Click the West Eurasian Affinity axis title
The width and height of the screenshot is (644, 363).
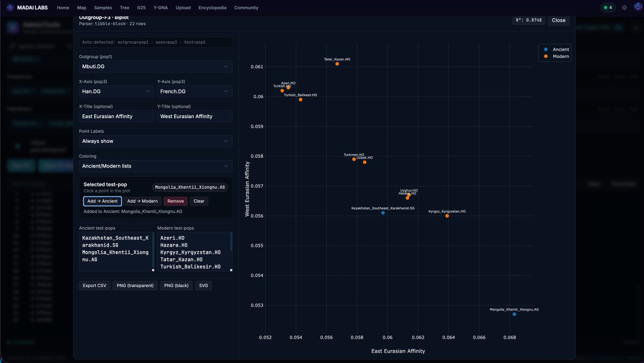click(x=247, y=188)
